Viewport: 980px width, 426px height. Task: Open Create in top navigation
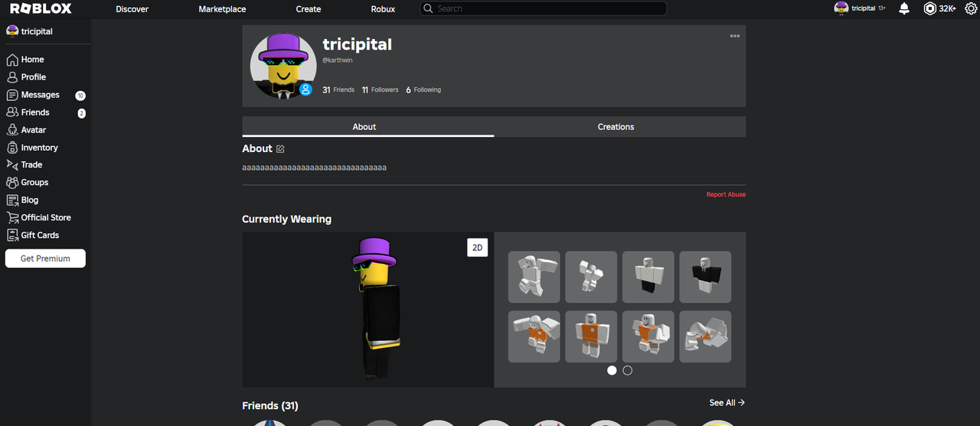coord(309,9)
